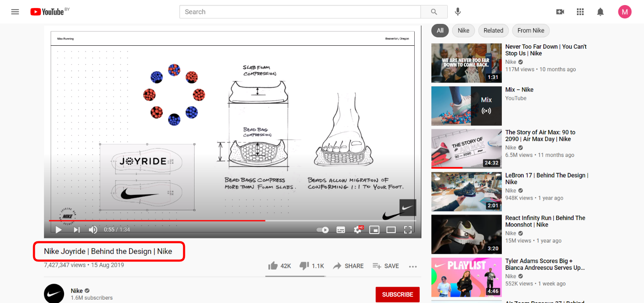Open the LeBron 17 video thumbnail
This screenshot has height=303, width=644.
pyautogui.click(x=466, y=191)
